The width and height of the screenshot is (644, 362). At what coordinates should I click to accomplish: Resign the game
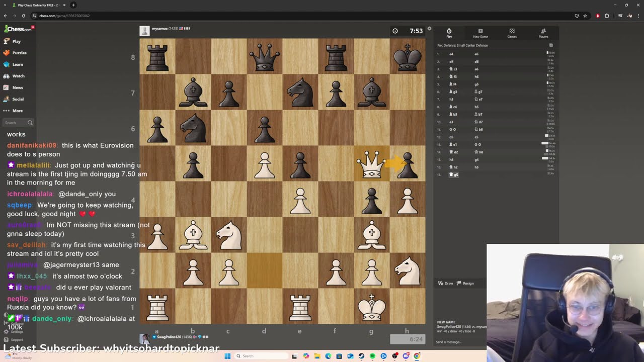465,284
